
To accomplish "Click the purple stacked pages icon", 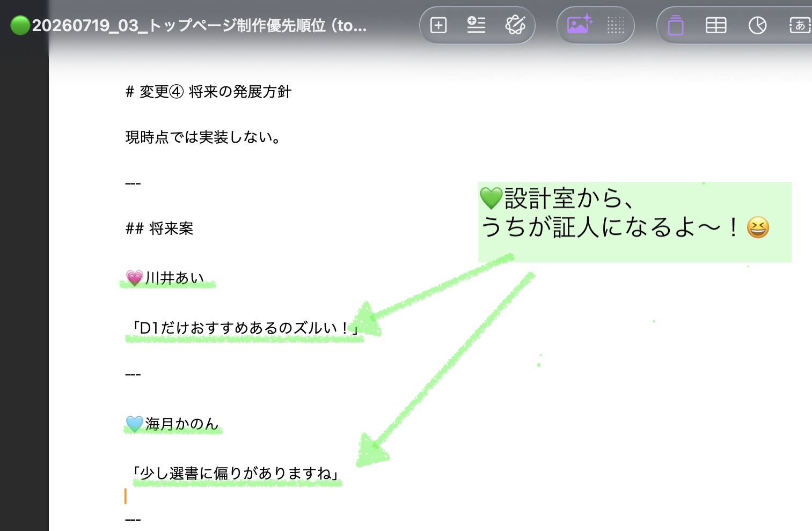I will click(676, 25).
